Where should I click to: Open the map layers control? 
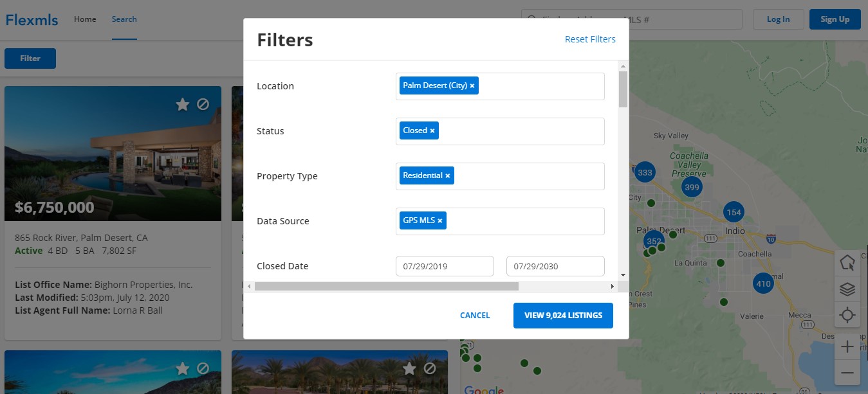click(x=847, y=290)
